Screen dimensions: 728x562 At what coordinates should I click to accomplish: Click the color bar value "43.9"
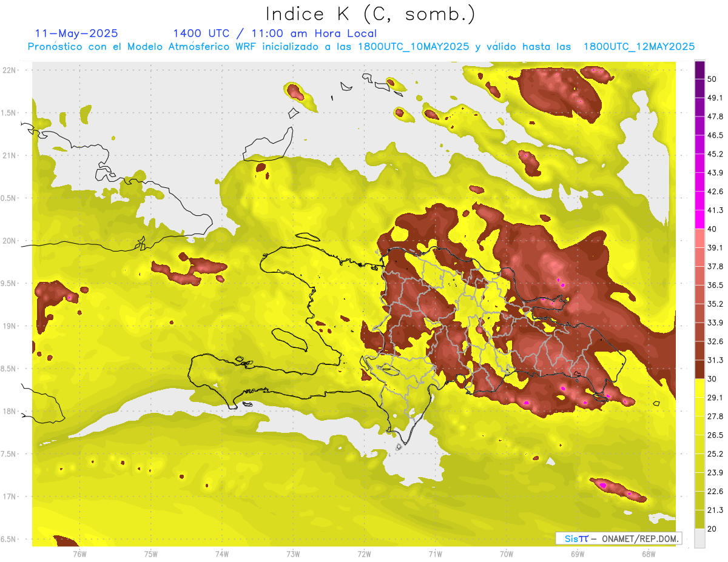[x=715, y=173]
